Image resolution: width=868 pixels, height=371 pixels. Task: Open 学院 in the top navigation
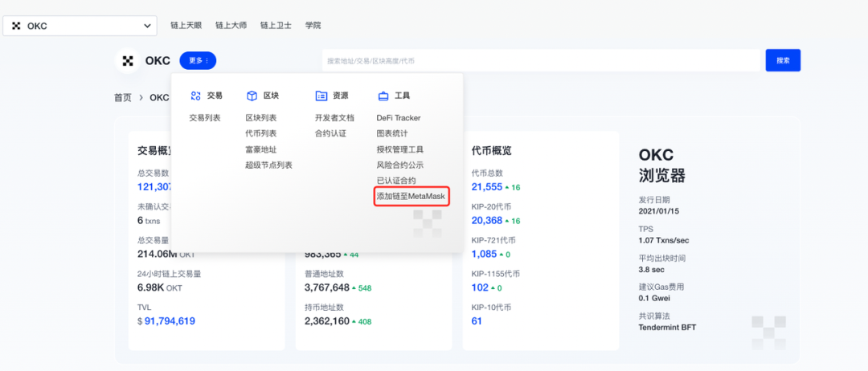tap(313, 26)
